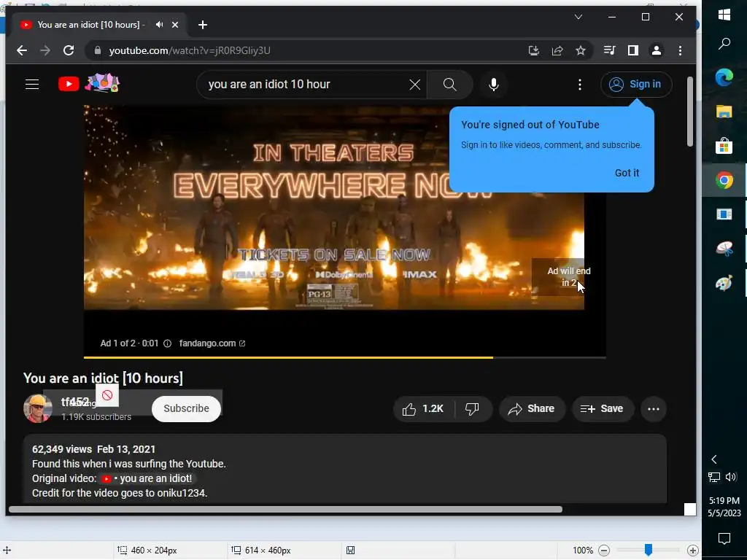Viewport: 747px width, 560px height.
Task: Share the video
Action: pos(532,408)
